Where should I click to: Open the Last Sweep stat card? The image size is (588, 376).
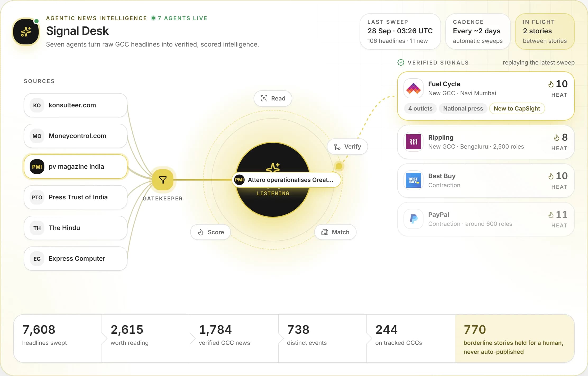[x=400, y=31]
